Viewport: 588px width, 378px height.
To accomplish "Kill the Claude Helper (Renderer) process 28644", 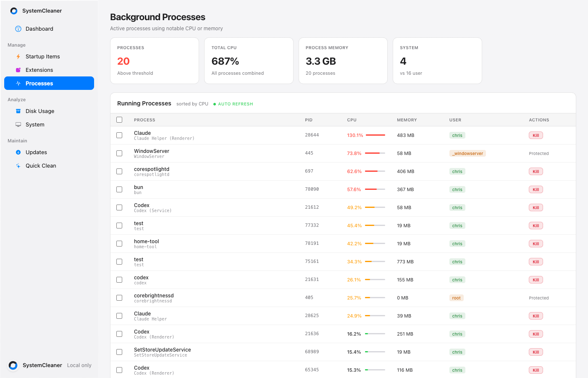I will coord(536,135).
